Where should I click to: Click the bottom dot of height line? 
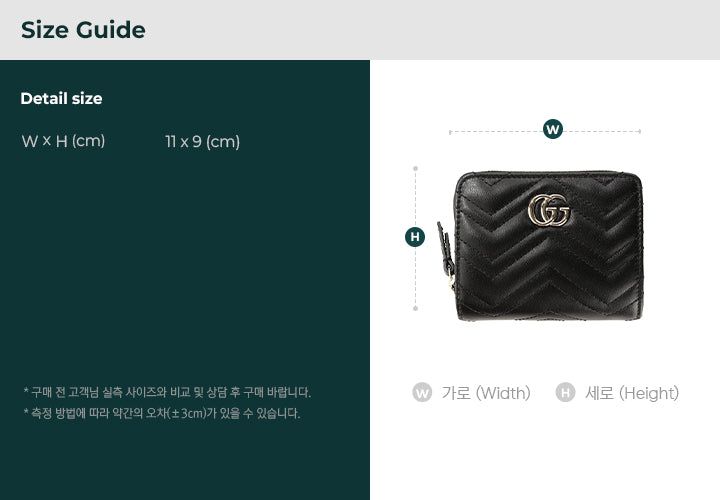(416, 309)
